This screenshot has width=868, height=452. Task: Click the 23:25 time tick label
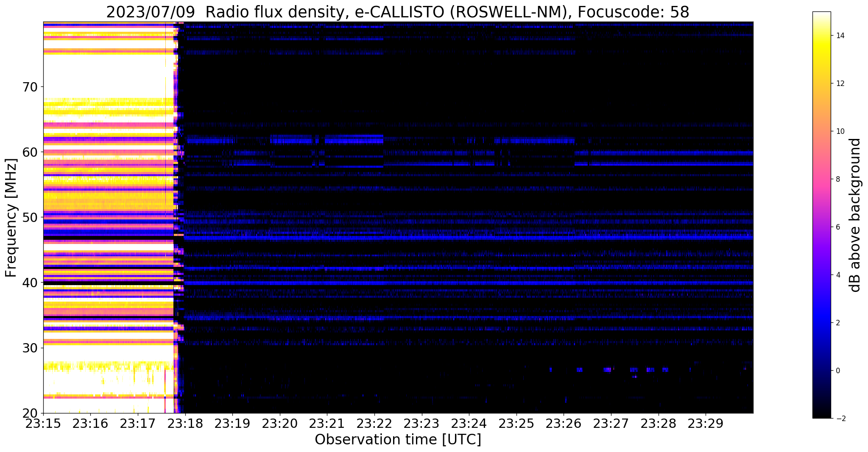pyautogui.click(x=516, y=424)
